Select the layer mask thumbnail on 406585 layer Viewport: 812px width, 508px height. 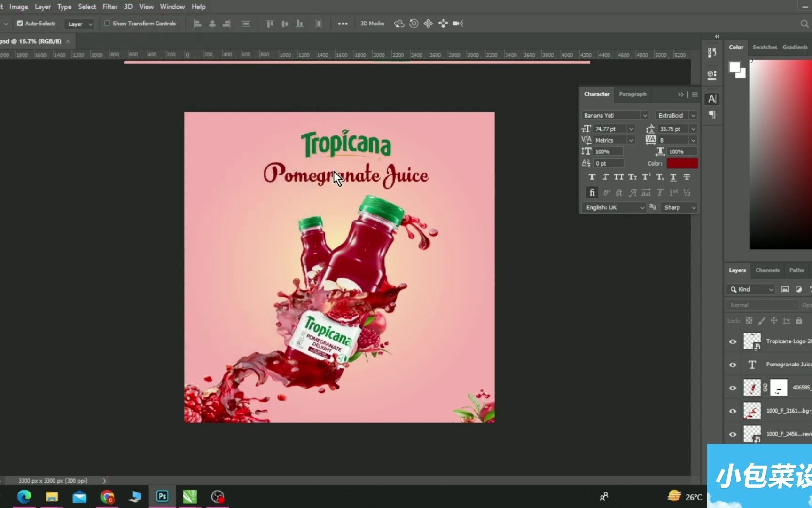778,388
